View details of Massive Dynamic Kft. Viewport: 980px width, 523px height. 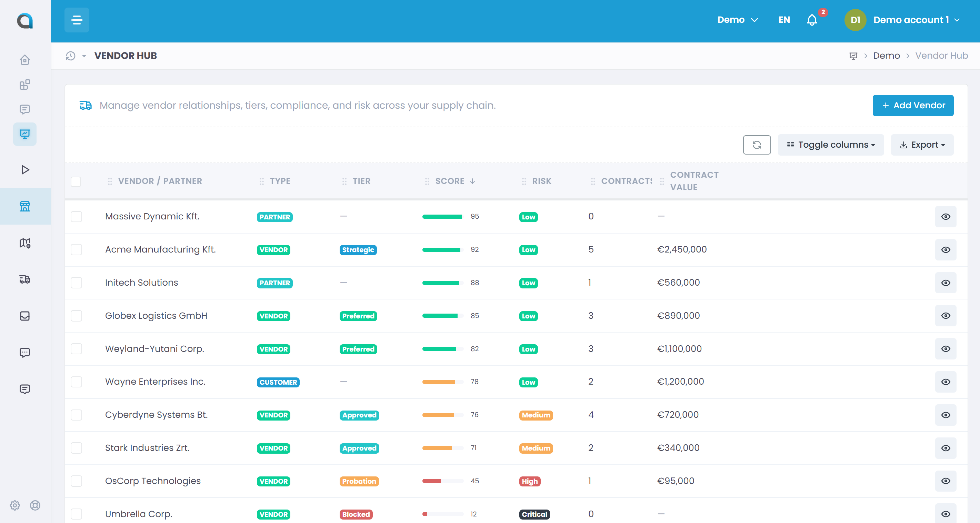946,217
